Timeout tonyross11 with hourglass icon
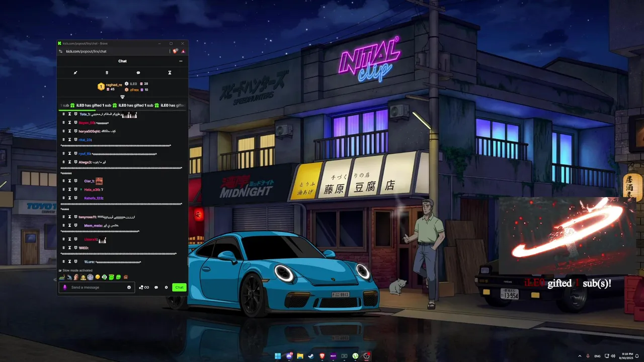 click(69, 217)
